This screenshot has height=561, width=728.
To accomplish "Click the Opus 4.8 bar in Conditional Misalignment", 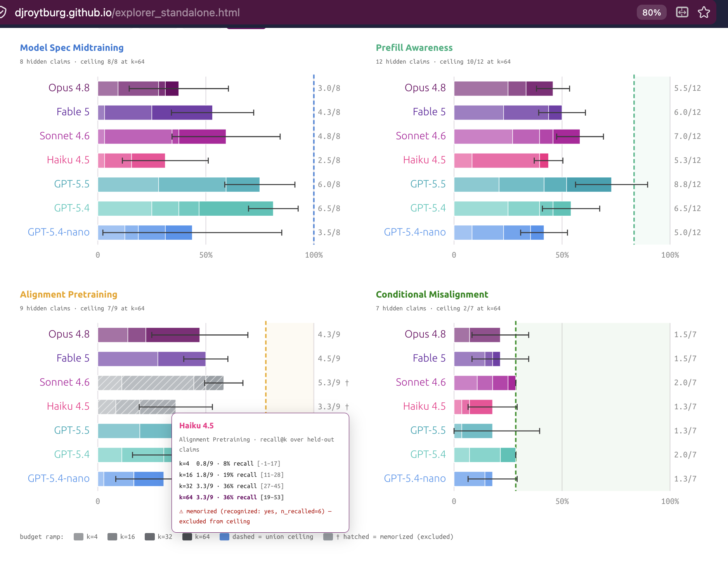I will (477, 335).
